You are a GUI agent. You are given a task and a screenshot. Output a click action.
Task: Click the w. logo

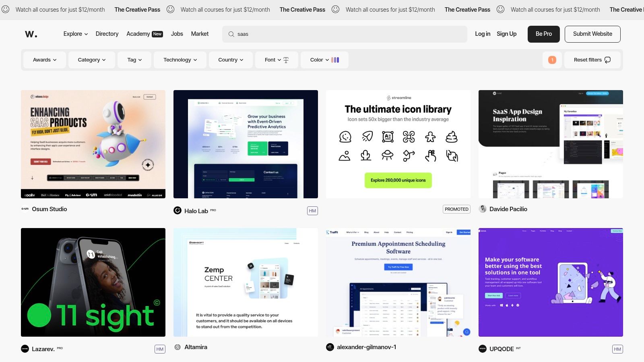(31, 34)
